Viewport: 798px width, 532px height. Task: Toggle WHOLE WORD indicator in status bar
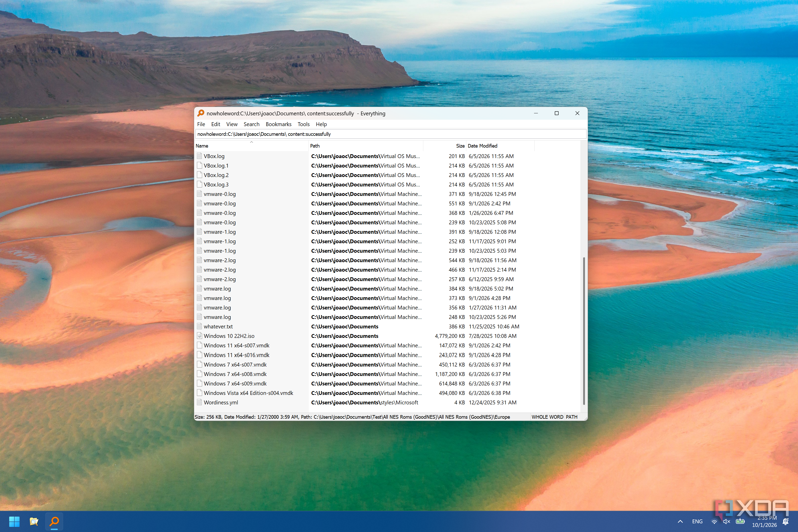(547, 417)
